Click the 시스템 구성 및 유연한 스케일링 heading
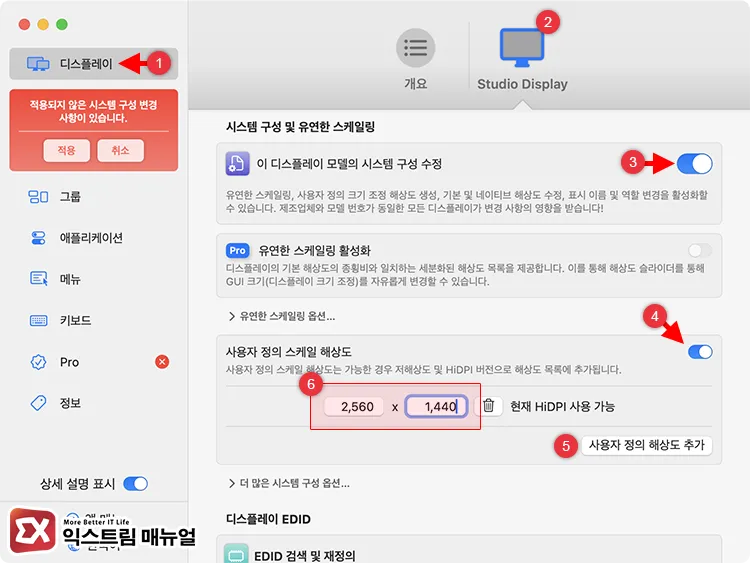 pyautogui.click(x=300, y=127)
